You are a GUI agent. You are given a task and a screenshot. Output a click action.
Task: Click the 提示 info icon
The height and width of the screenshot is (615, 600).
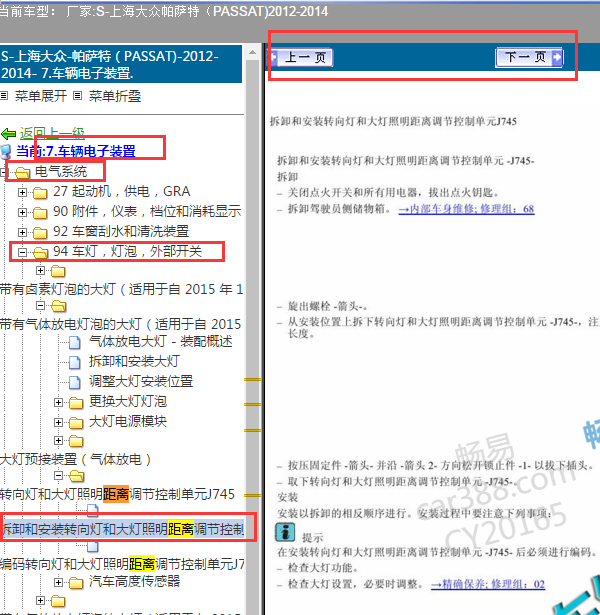click(285, 532)
